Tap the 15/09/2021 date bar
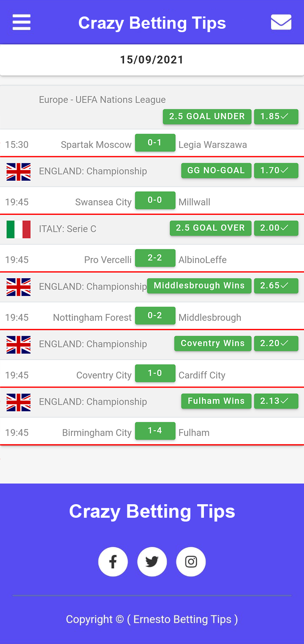 (x=152, y=60)
